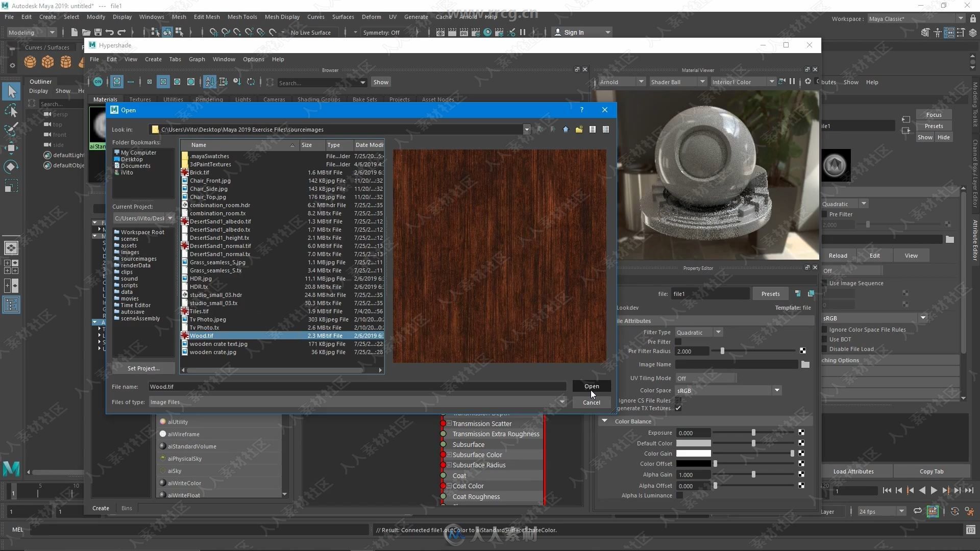Image resolution: width=980 pixels, height=551 pixels.
Task: Switch to the Utilities tab in Browser
Action: click(x=173, y=99)
